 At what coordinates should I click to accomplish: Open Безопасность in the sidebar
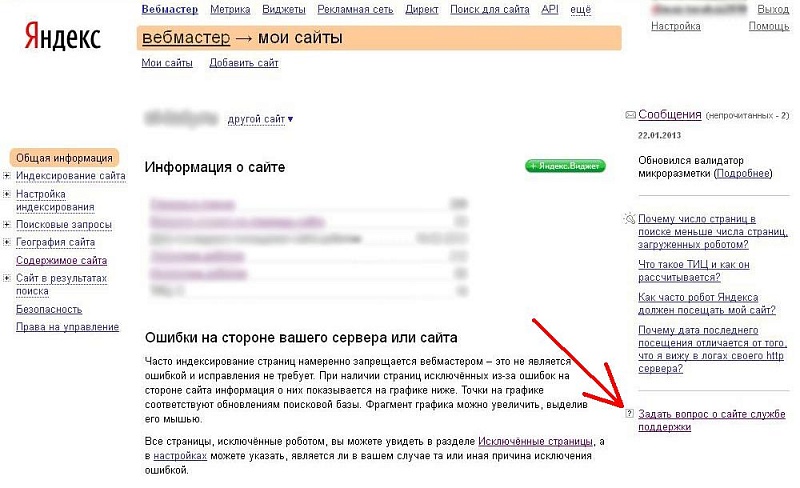click(49, 309)
